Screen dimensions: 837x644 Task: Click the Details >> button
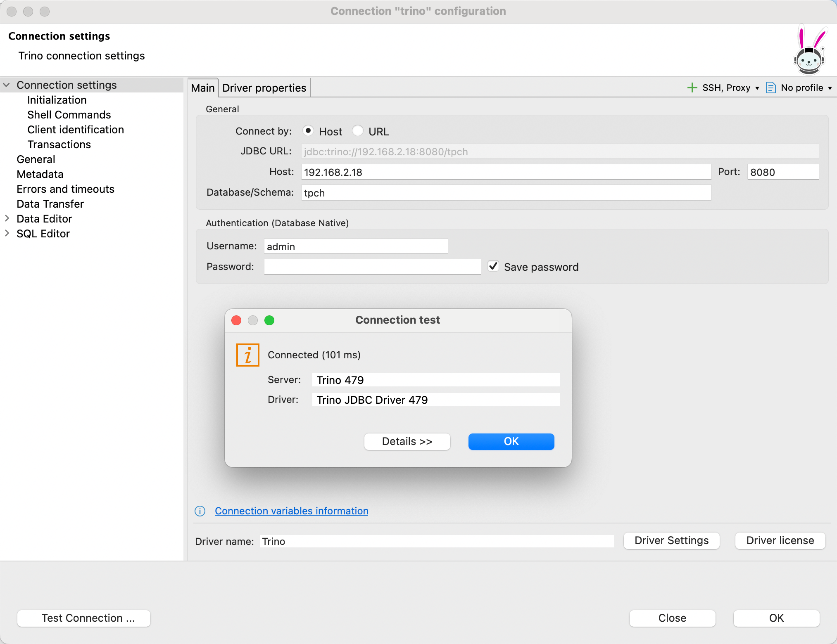coord(407,441)
